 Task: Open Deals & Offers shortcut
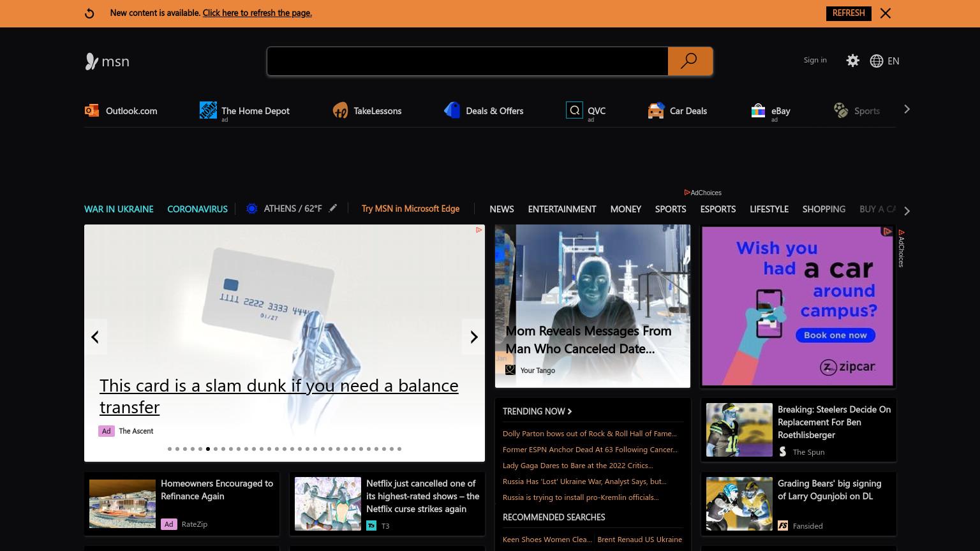484,111
